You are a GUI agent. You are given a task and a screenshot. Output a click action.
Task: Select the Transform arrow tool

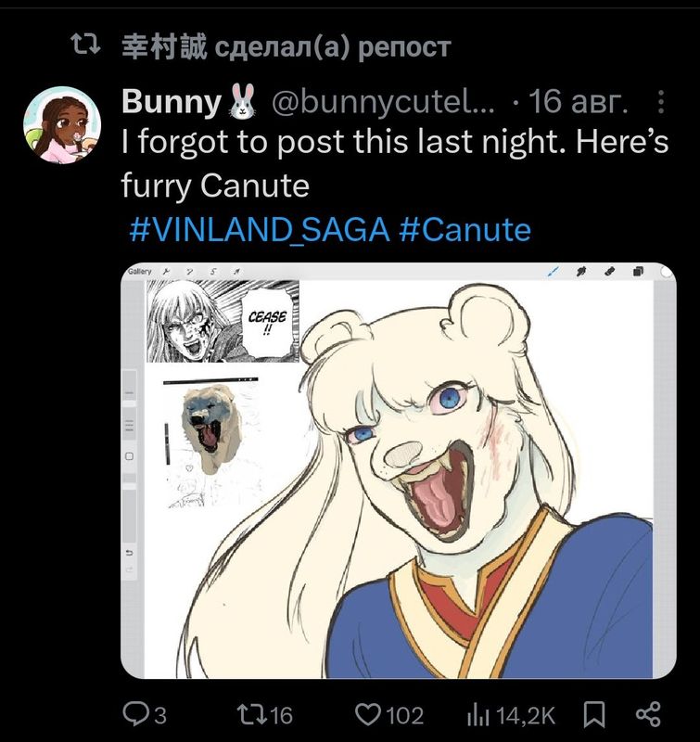235,271
